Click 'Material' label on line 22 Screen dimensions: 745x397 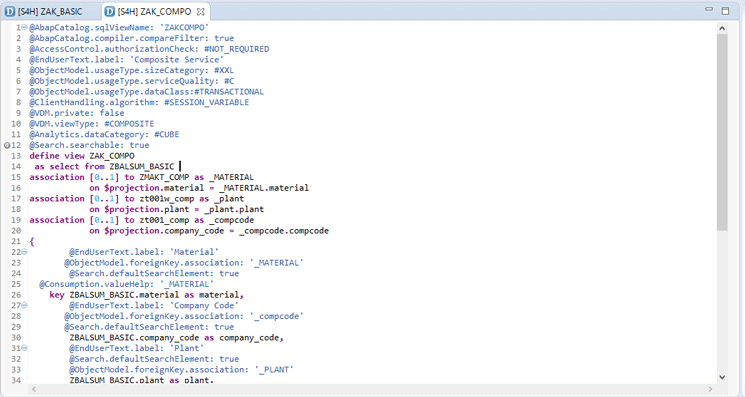point(194,252)
